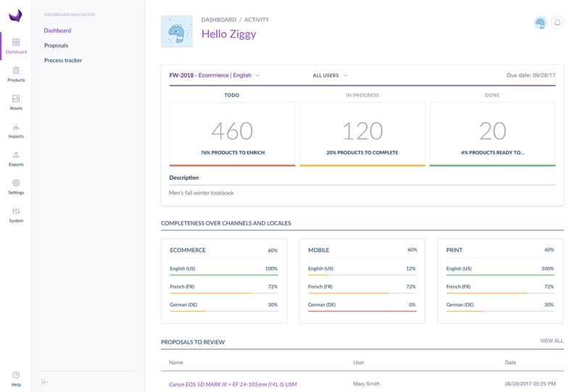Expand the FW-2018 project dropdown
This screenshot has width=580, height=392.
point(215,75)
